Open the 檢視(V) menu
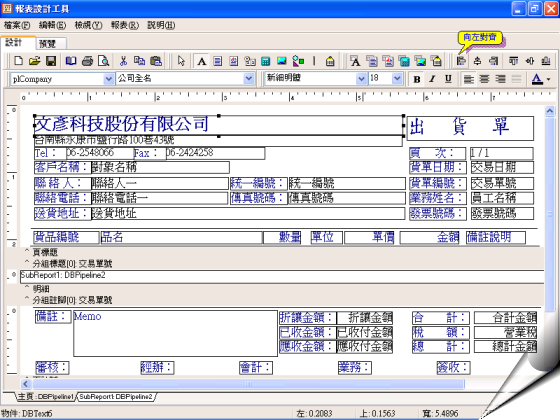Viewport: 560px width, 420px height. [88, 25]
